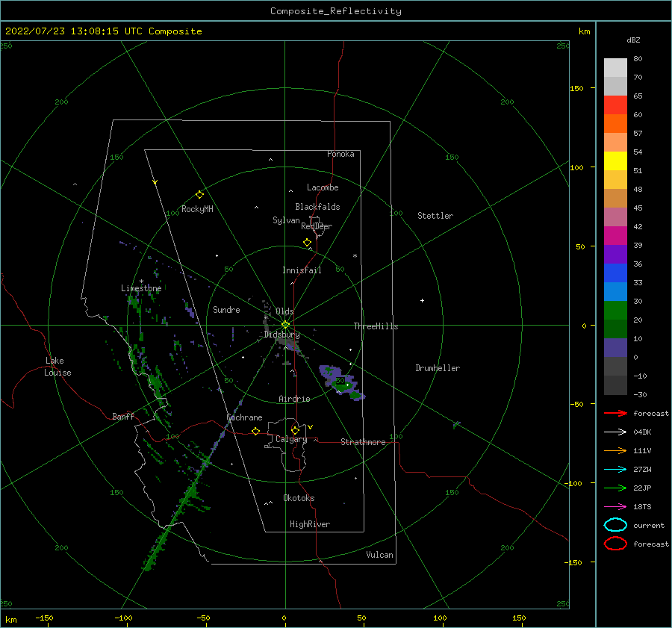This screenshot has height=628, width=672.
Task: Select the cyan 27ZW arrow icon
Action: (x=615, y=470)
